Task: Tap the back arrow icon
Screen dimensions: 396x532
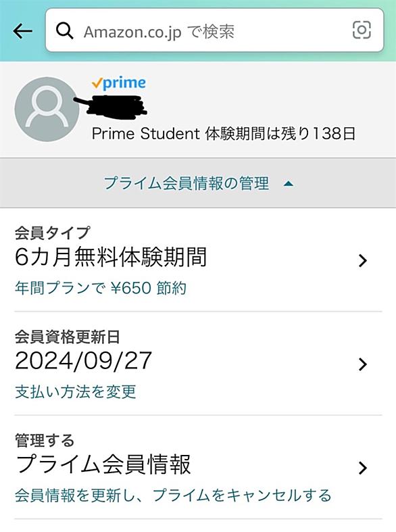Action: click(x=23, y=31)
